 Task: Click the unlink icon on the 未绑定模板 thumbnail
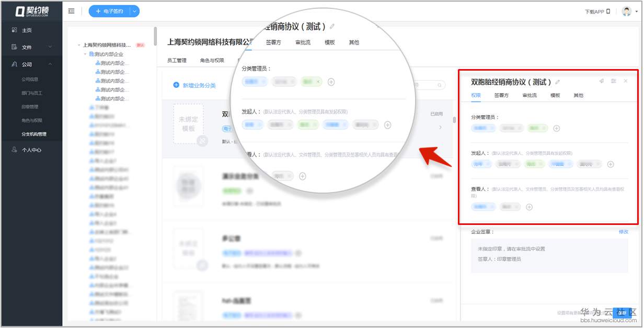202,140
